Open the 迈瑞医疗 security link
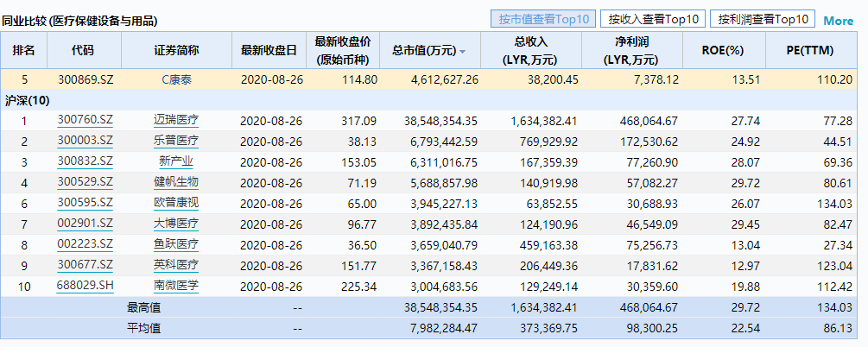The height and width of the screenshot is (347, 868). click(176, 120)
